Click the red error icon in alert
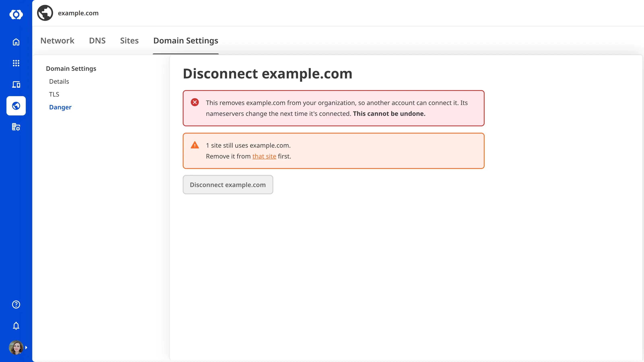This screenshot has width=644, height=362. pyautogui.click(x=195, y=102)
